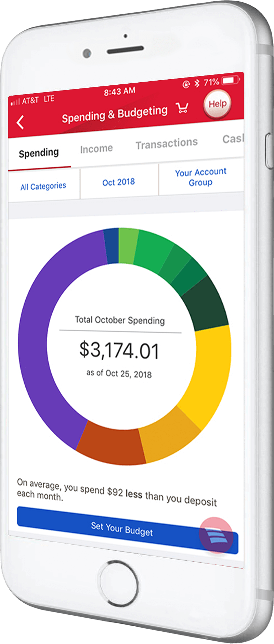
Task: Tap the Total October Spending amount
Action: click(x=119, y=350)
